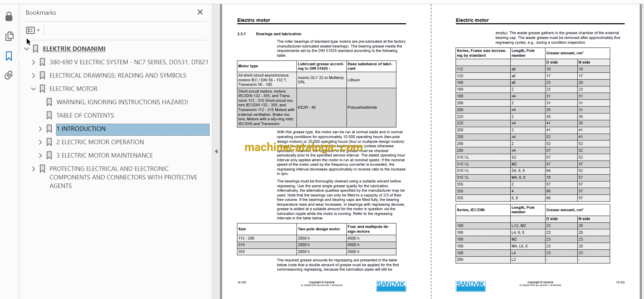Open the attachments paperclip icon
The width and height of the screenshot is (644, 299).
pyautogui.click(x=9, y=75)
